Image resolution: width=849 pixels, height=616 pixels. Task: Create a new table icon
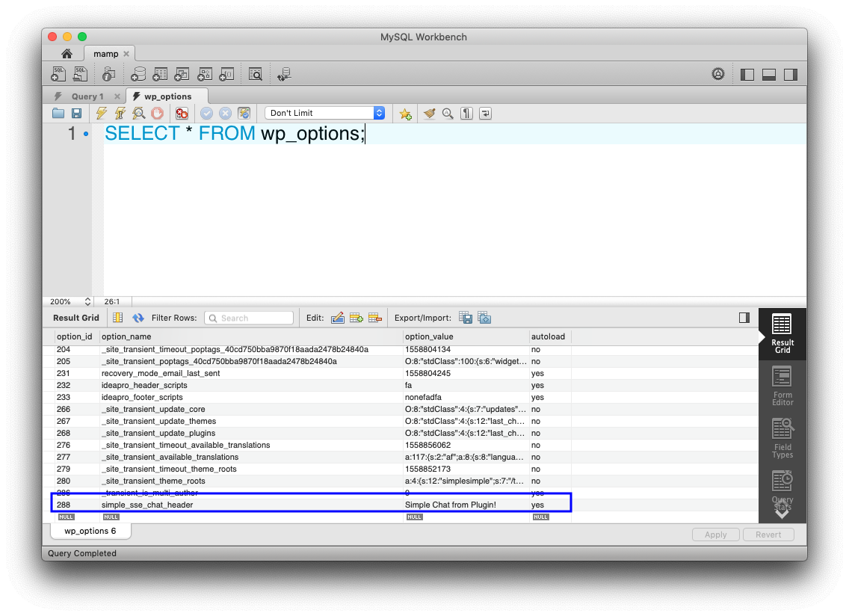[x=160, y=74]
